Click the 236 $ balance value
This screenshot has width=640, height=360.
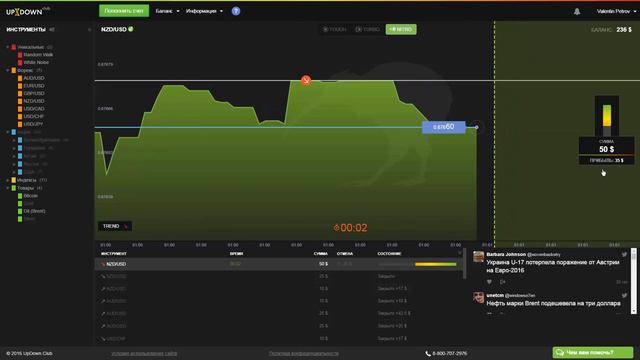coord(624,29)
